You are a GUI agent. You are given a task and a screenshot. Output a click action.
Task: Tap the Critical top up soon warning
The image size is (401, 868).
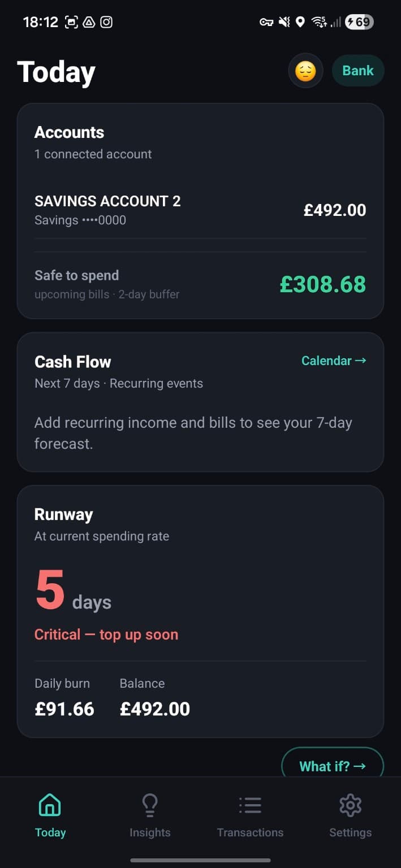(106, 635)
